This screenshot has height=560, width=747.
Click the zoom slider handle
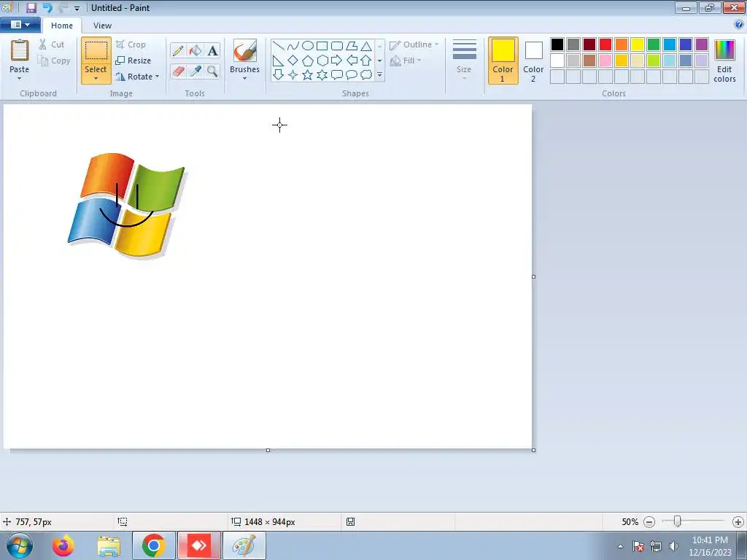coord(677,521)
